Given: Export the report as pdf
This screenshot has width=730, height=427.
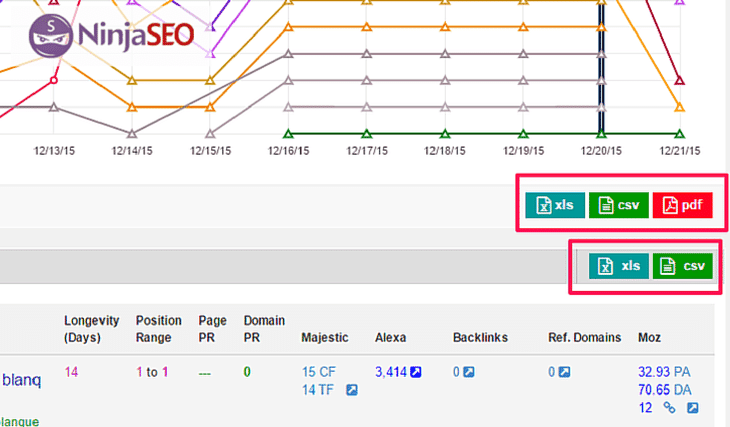Looking at the screenshot, I should [682, 205].
